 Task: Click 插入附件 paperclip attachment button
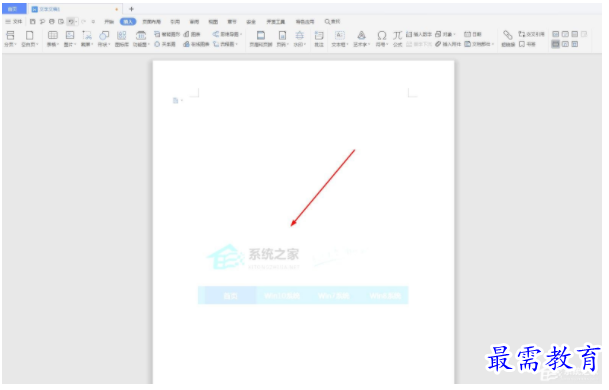448,44
